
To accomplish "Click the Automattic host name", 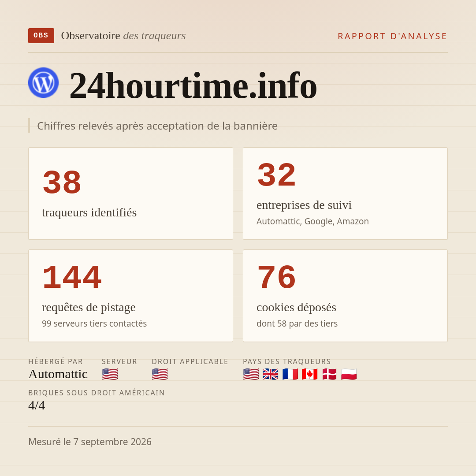I will (58, 374).
